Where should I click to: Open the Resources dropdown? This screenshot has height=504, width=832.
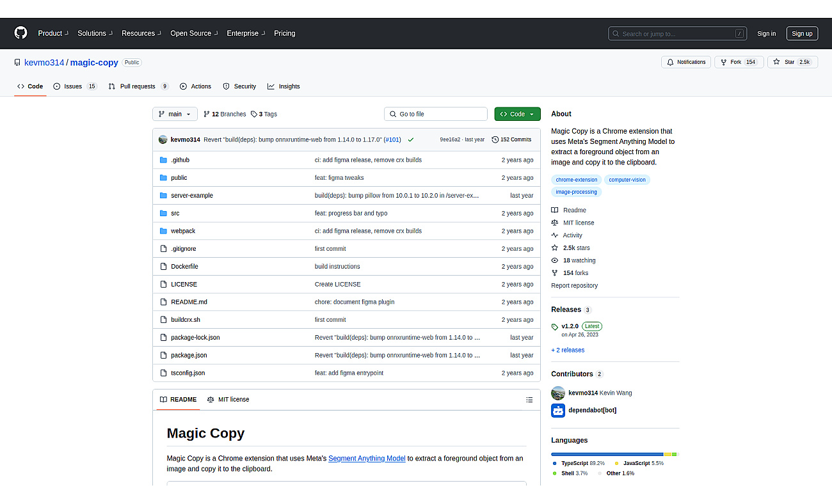coord(141,33)
